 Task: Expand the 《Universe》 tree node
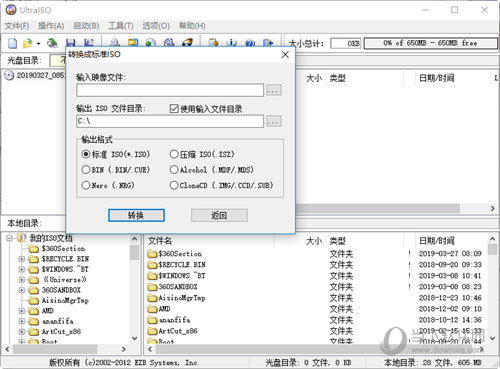pos(22,280)
